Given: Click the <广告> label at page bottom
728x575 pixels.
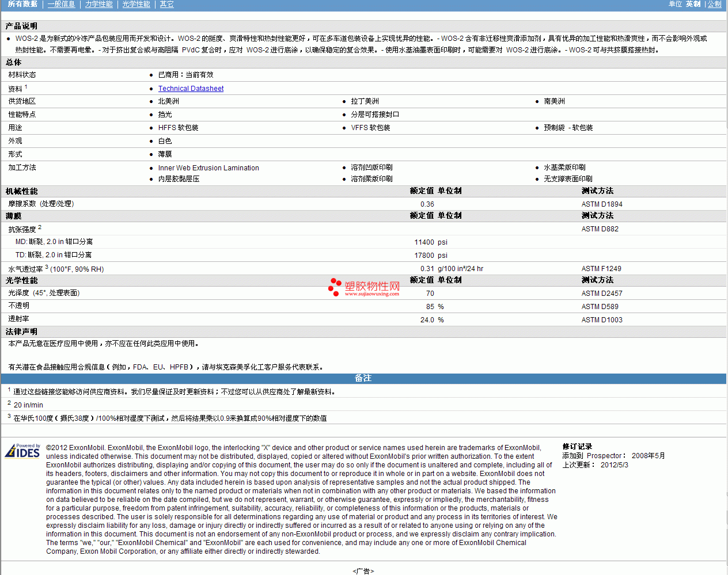Looking at the screenshot, I should [363, 571].
